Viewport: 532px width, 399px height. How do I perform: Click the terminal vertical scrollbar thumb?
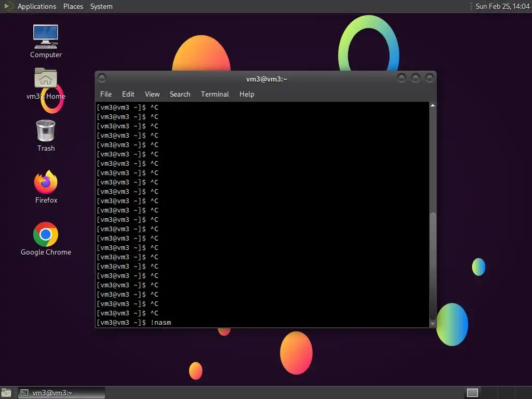(433, 265)
